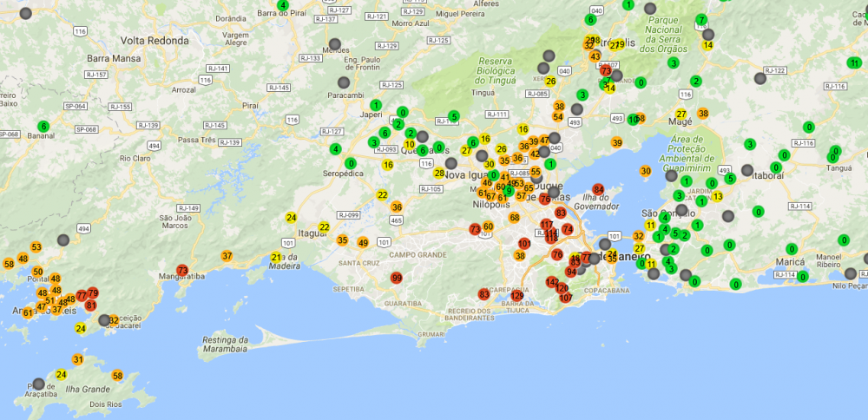
Task: Open the orange 36 marker near route 465
Action: click(397, 207)
